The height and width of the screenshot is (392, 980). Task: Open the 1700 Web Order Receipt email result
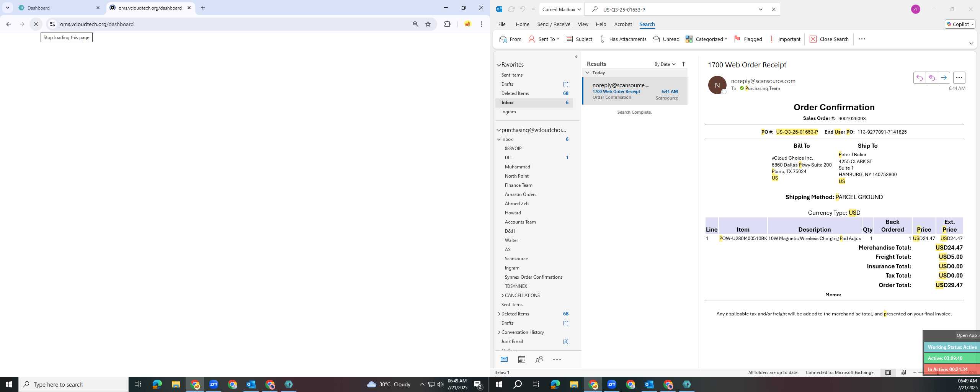pyautogui.click(x=635, y=91)
